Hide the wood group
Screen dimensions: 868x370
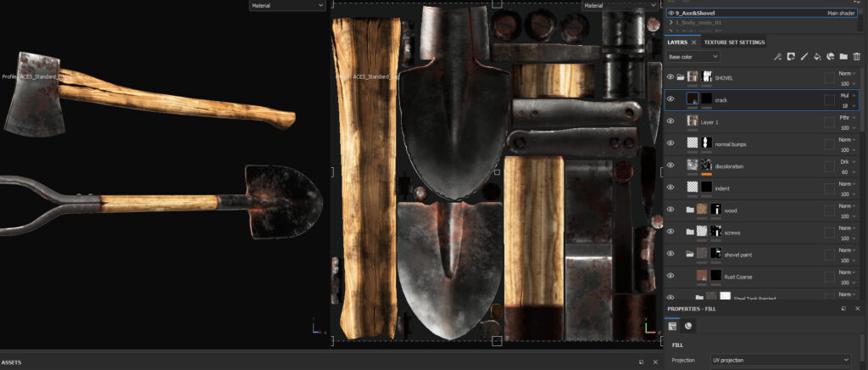[670, 210]
